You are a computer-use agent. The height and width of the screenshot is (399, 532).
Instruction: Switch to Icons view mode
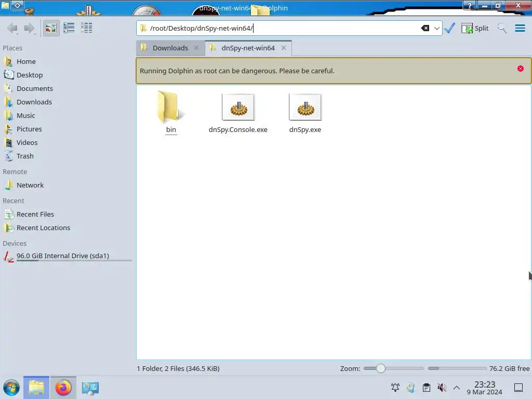51,28
